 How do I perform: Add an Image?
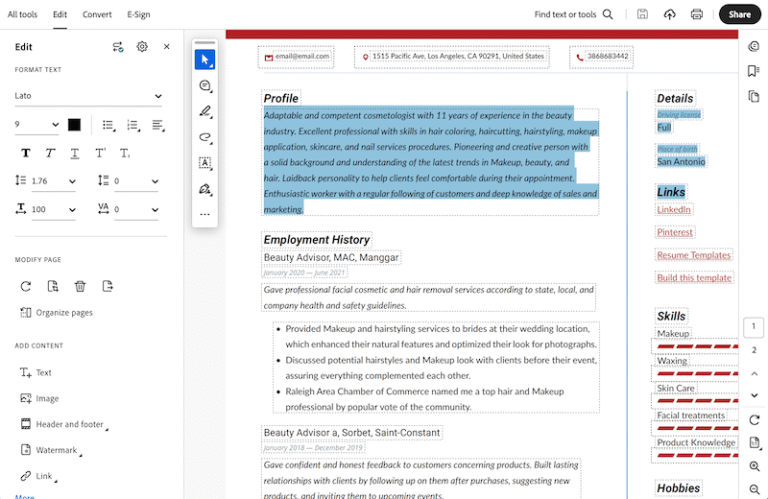[x=39, y=399]
